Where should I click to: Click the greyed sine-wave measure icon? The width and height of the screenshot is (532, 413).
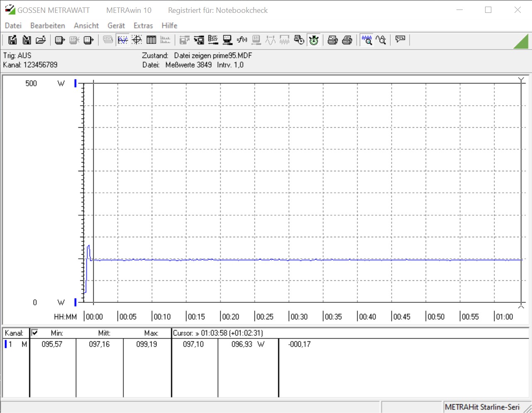click(271, 40)
